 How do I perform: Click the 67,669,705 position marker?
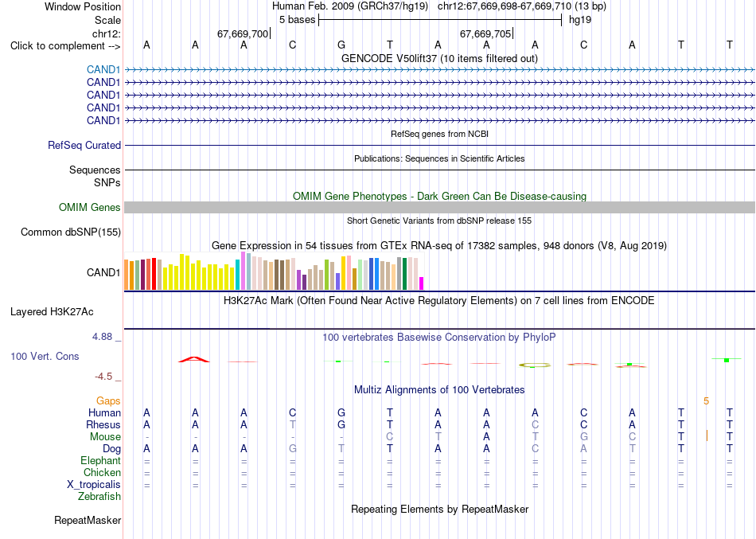coord(485,33)
